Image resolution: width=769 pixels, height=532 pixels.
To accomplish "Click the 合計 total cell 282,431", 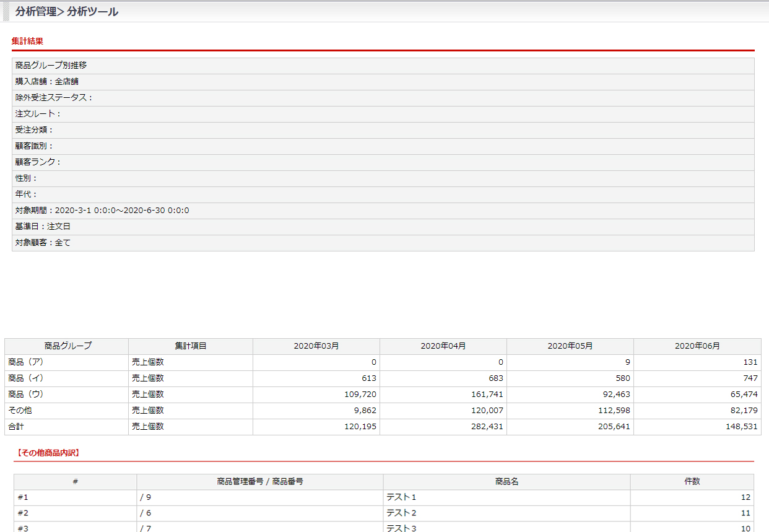I will click(486, 427).
